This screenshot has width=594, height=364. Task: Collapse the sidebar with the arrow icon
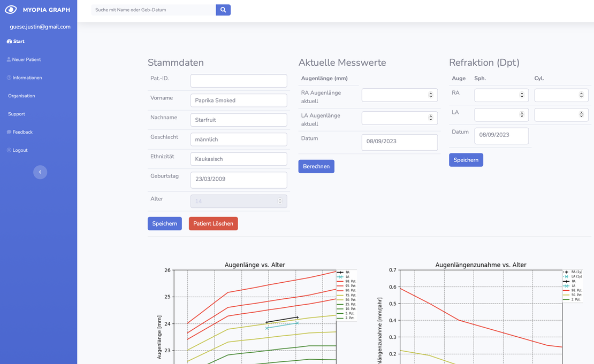click(40, 172)
